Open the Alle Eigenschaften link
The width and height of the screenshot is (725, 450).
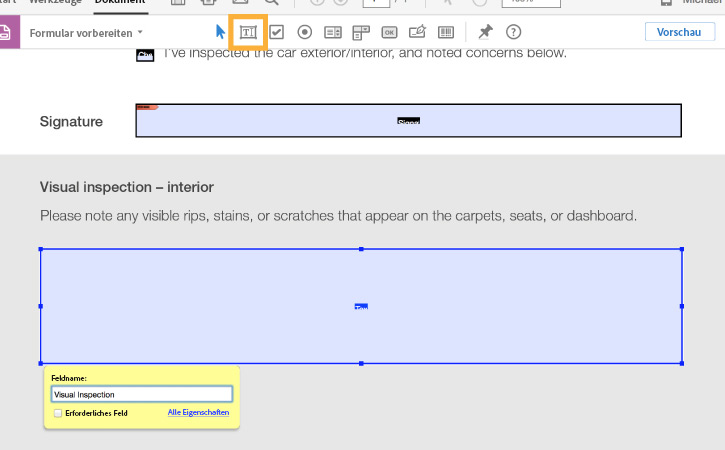coord(198,412)
